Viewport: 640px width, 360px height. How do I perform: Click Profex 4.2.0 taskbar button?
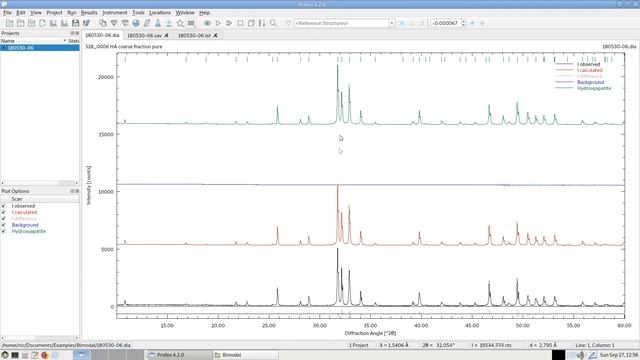click(178, 355)
